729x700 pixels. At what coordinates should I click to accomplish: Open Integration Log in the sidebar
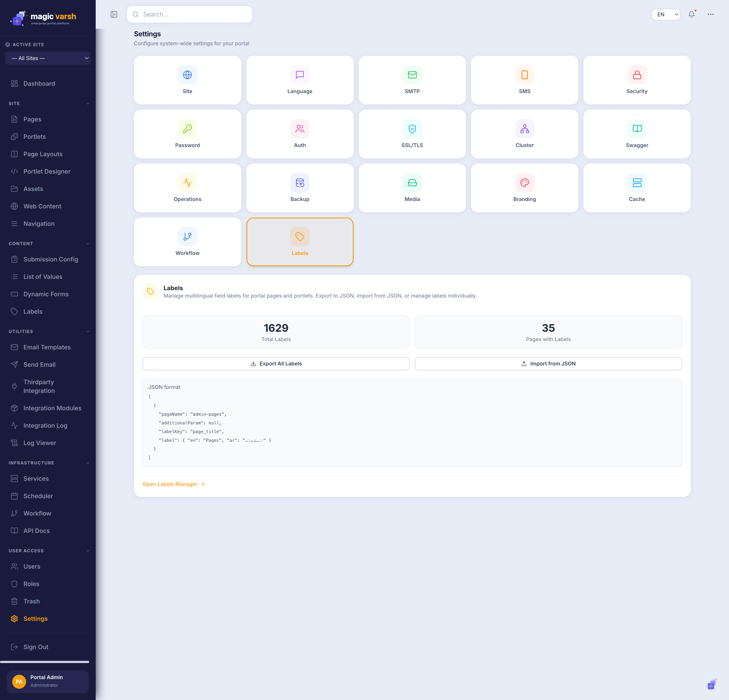[48, 425]
